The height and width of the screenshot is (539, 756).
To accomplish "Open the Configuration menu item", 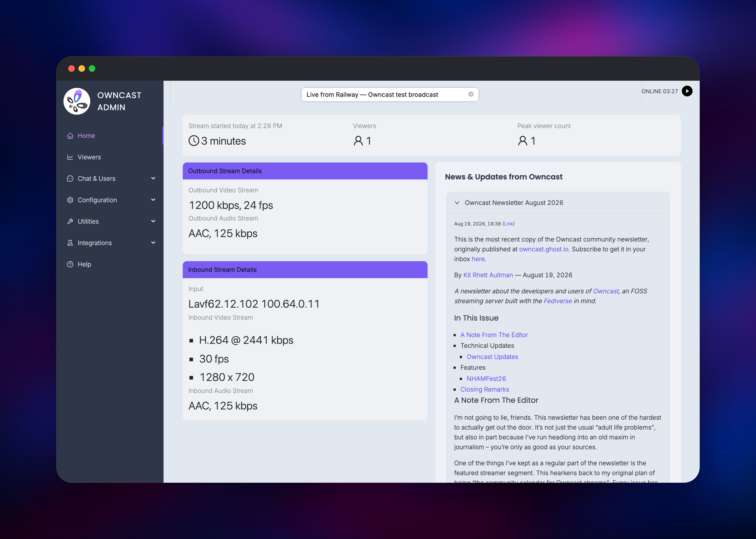I will [x=110, y=200].
